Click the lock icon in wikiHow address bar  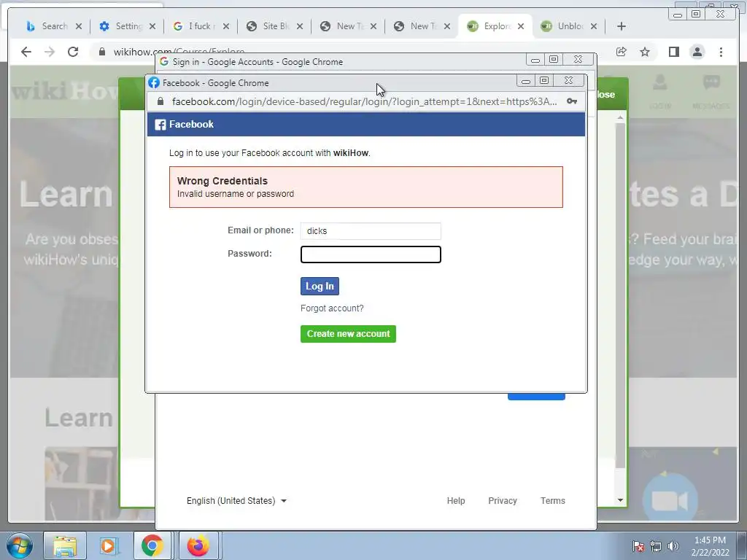[102, 52]
